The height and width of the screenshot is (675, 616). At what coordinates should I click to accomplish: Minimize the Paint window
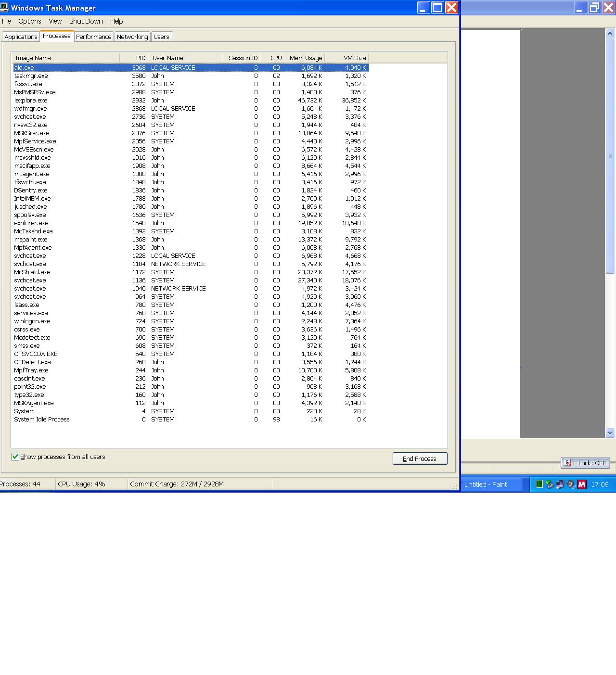(580, 8)
